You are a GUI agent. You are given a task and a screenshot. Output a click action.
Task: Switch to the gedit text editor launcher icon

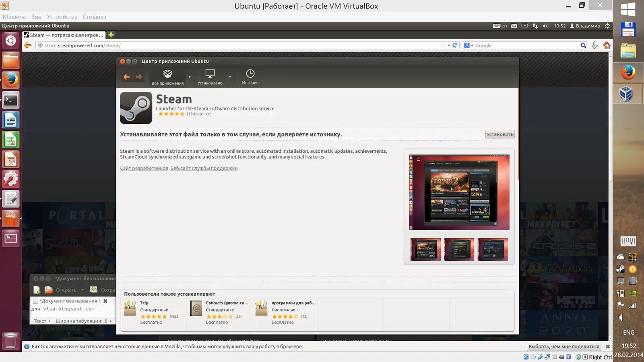[x=11, y=199]
